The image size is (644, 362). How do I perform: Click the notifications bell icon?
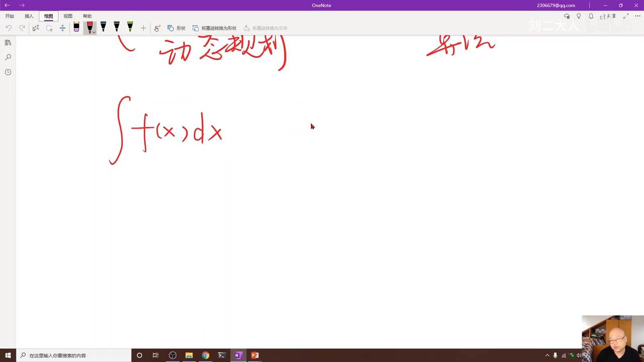591,17
